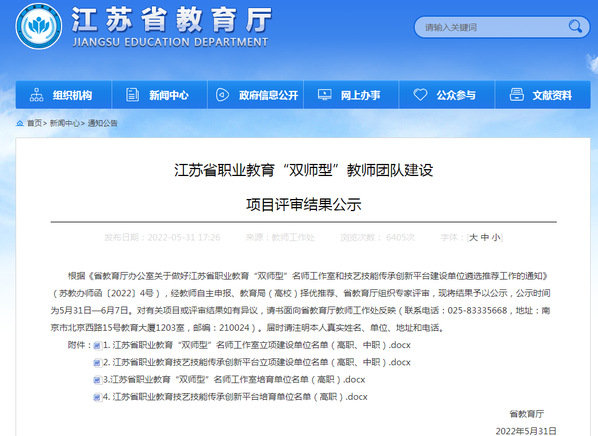Open the 文献资料 menu item
The image size is (598, 436).
click(543, 95)
